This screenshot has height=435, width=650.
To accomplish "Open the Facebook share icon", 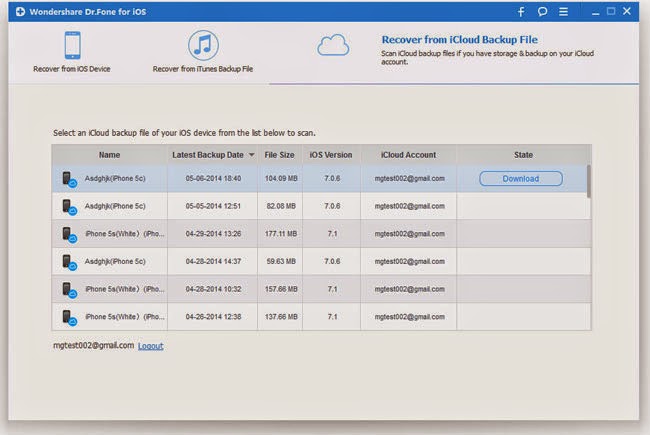I will 521,12.
